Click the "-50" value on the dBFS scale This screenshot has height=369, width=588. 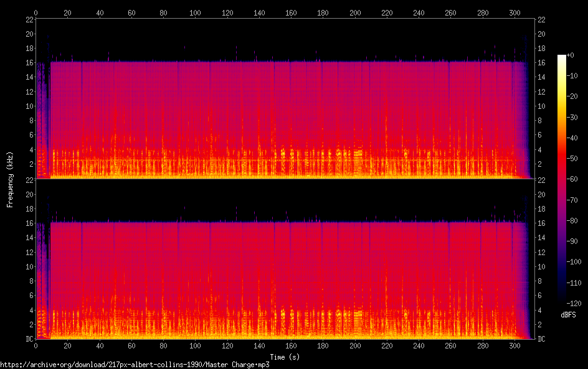tap(572, 159)
